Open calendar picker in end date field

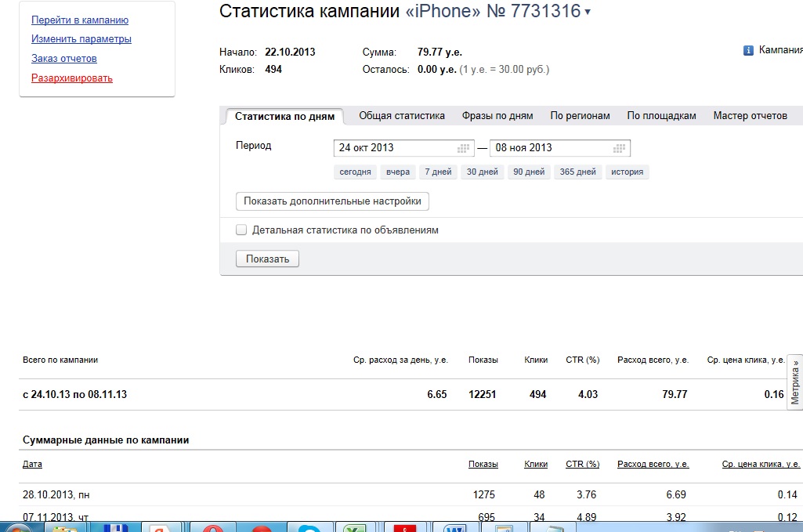pyautogui.click(x=619, y=149)
